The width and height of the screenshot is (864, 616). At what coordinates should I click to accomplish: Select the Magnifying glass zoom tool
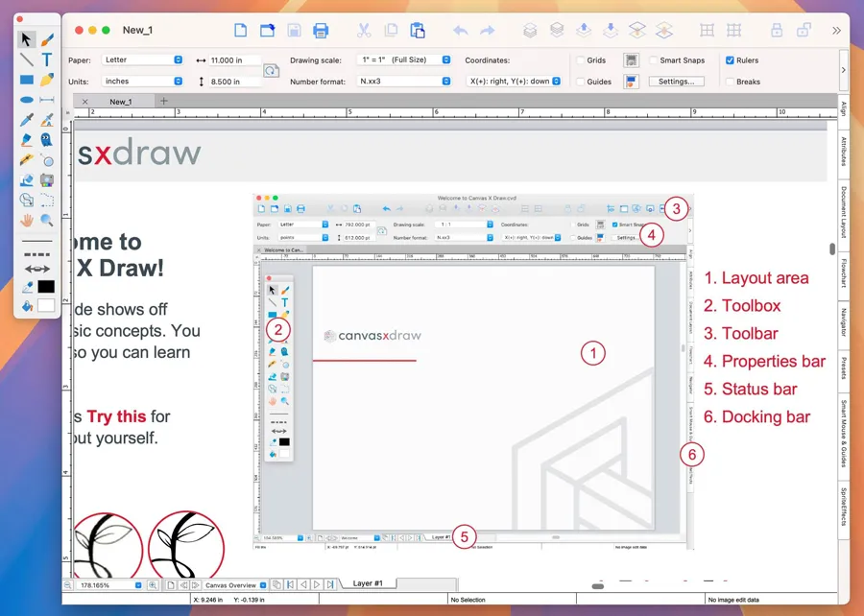point(46,220)
